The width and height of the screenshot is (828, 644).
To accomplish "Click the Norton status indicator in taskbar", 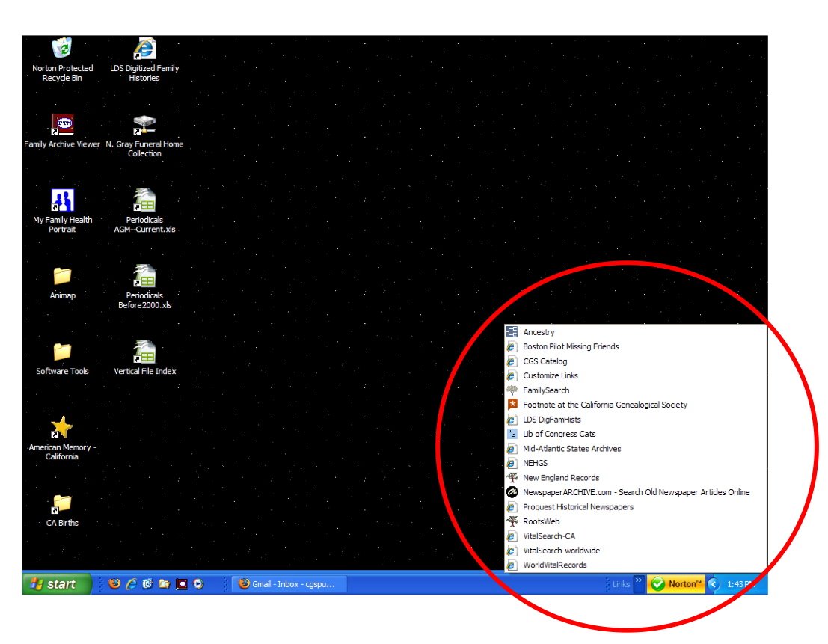I will click(676, 584).
